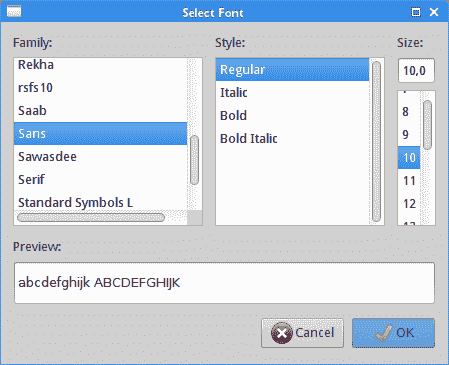Confirm font with the OK button
Image resolution: width=449 pixels, height=365 pixels.
(393, 333)
